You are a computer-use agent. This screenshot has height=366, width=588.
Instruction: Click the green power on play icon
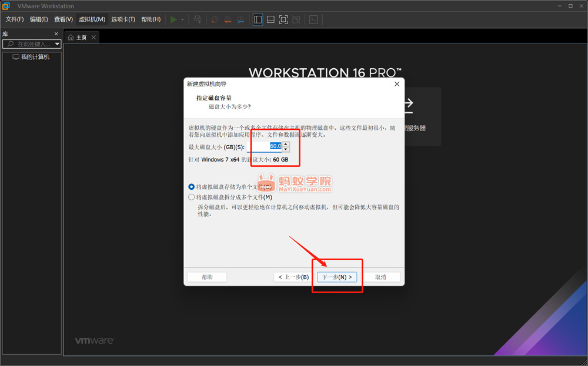[173, 19]
